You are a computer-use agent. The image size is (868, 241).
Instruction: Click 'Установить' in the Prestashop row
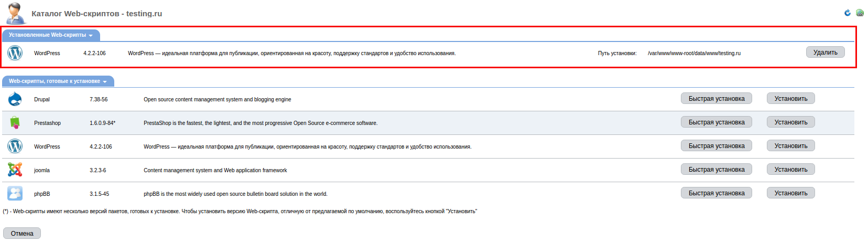tap(791, 122)
